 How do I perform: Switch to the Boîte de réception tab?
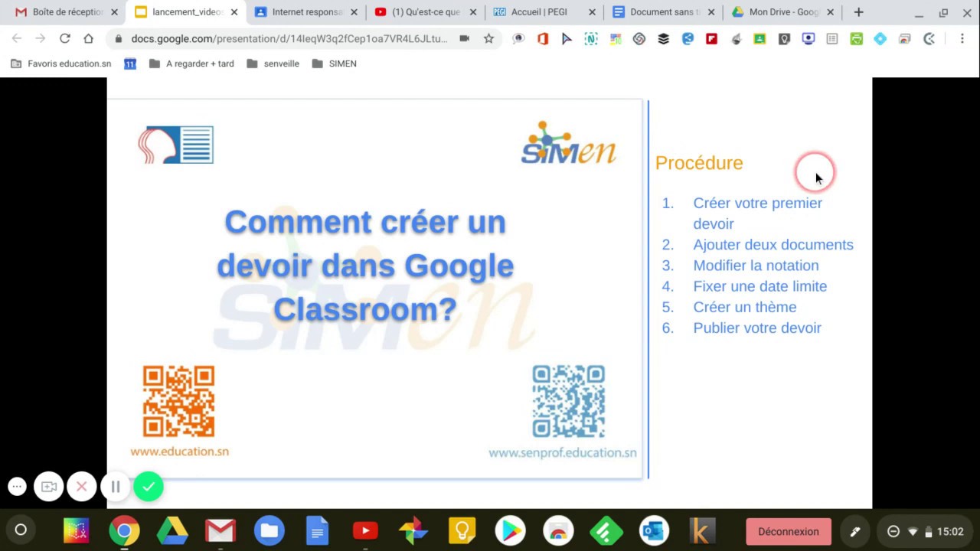[67, 12]
